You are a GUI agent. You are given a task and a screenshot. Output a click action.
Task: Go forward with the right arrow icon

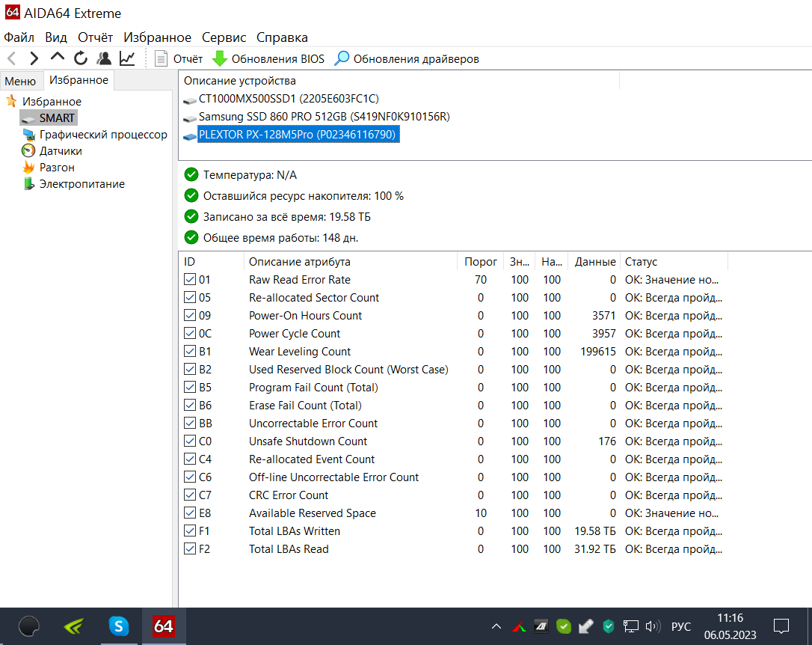(x=34, y=58)
